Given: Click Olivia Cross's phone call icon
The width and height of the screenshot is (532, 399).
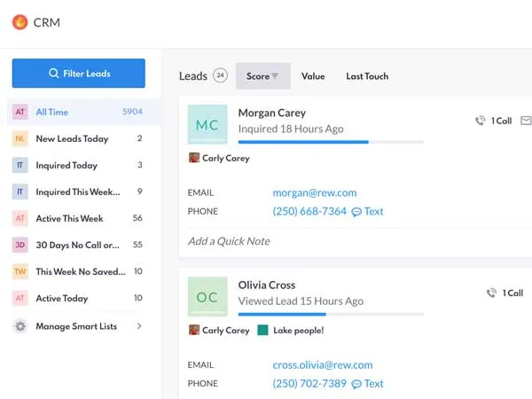Looking at the screenshot, I should (x=491, y=293).
